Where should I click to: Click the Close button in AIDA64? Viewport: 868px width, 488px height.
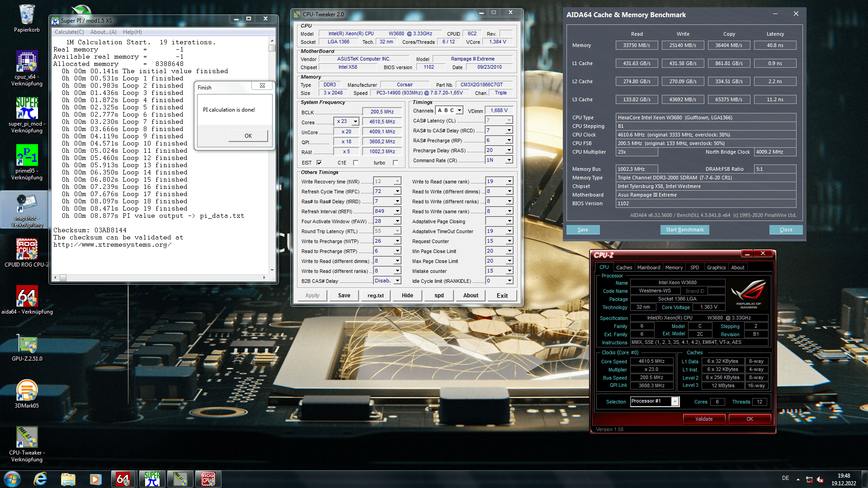click(x=786, y=230)
